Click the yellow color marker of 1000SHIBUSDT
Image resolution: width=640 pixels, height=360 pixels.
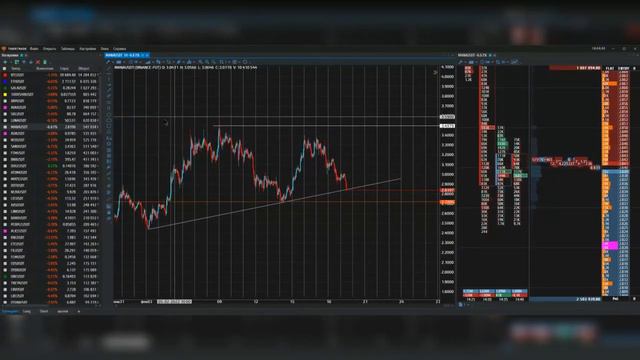[x=5, y=95]
